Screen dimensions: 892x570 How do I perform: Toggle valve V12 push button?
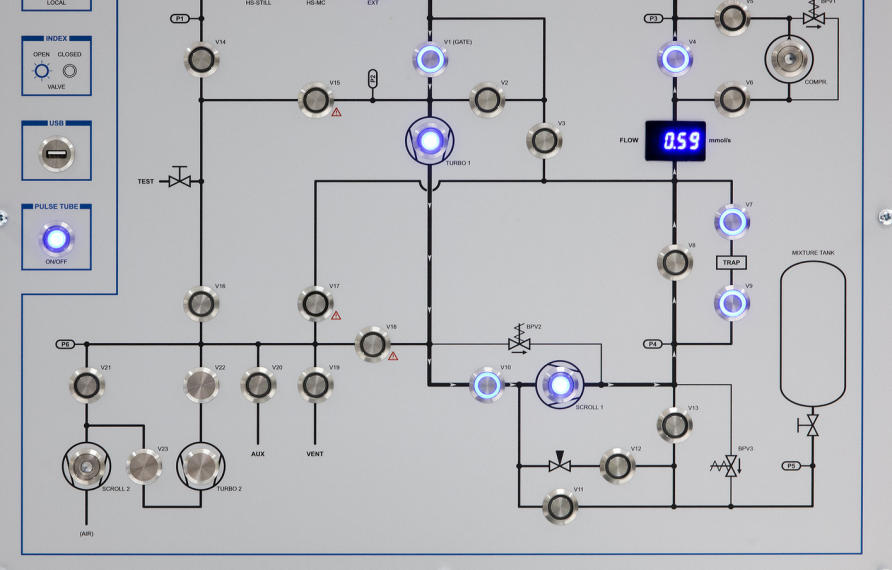tap(618, 466)
